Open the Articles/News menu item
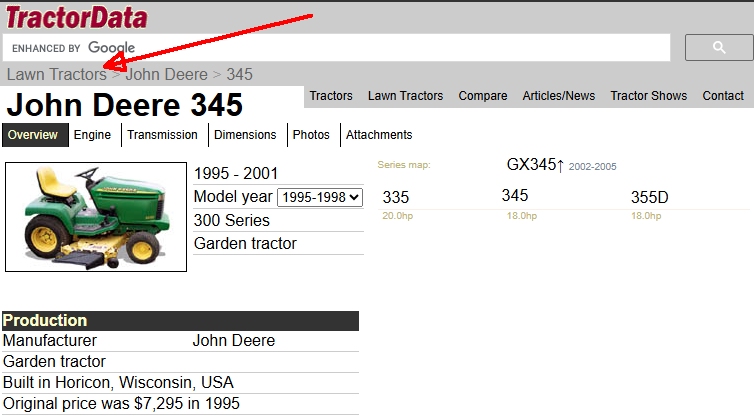Image resolution: width=754 pixels, height=420 pixels. (x=559, y=96)
